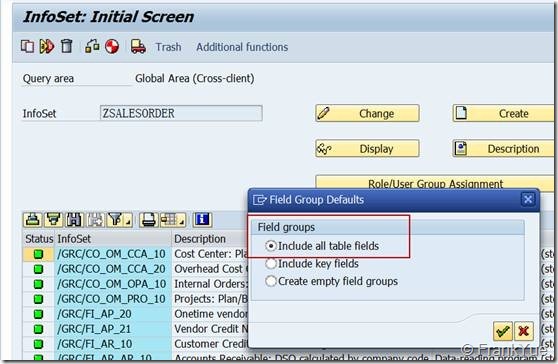The image size is (558, 364).
Task: Click the 'Cost Center' description cell
Action: 210,254
